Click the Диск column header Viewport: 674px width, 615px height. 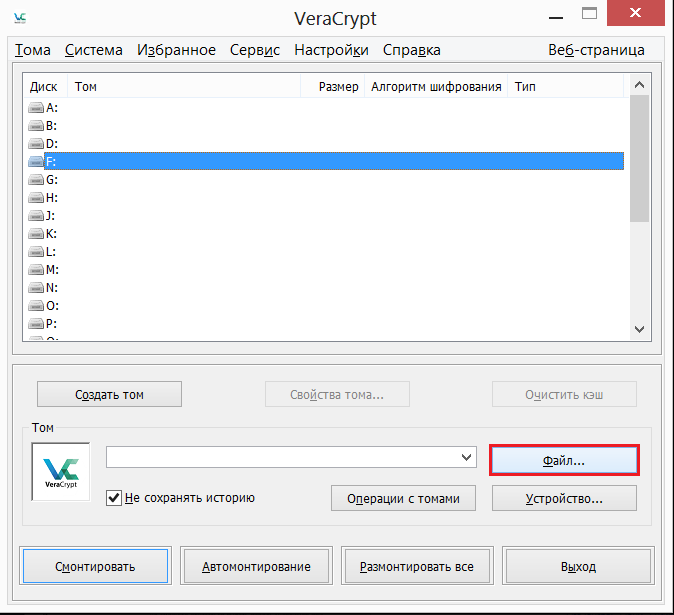pos(45,86)
